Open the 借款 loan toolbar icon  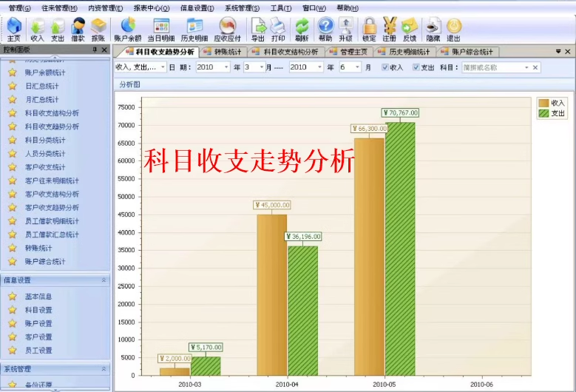pyautogui.click(x=78, y=29)
